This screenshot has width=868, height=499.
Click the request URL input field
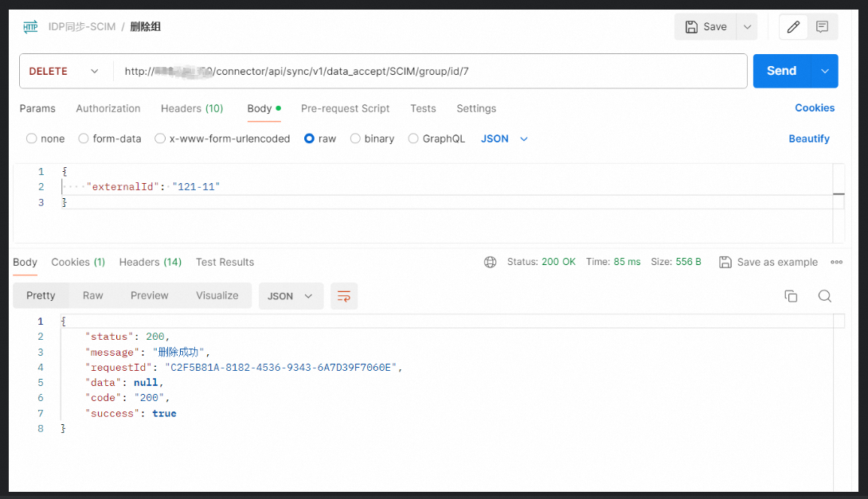430,71
